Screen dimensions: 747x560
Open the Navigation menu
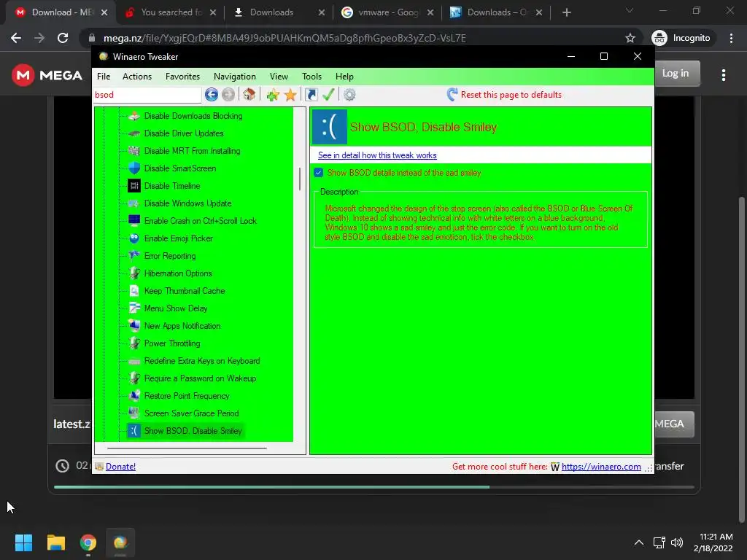point(234,76)
